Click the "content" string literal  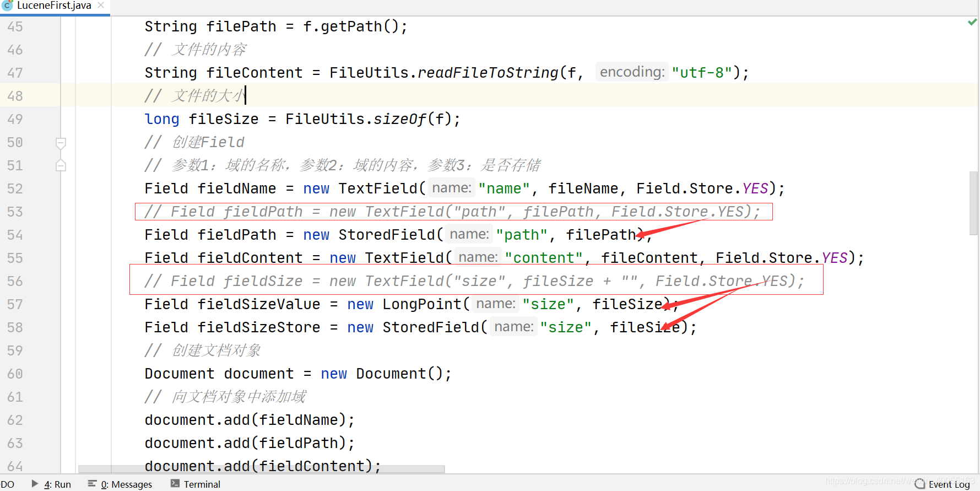[x=544, y=258]
